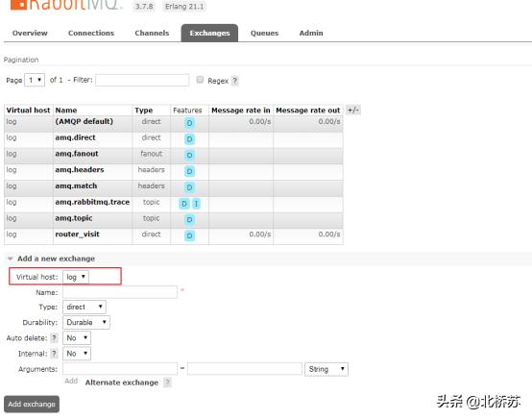
Task: Focus the Arguments value field
Action: tap(245, 369)
